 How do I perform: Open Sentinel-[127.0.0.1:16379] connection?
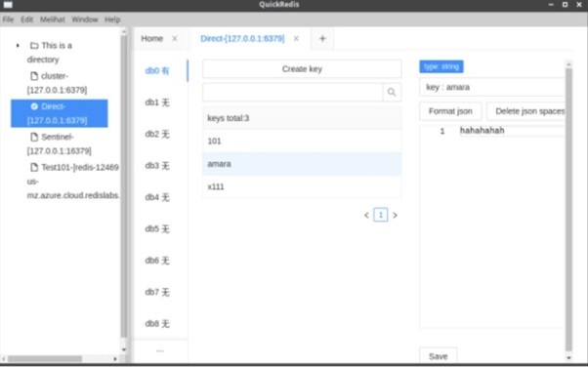[x=60, y=143]
